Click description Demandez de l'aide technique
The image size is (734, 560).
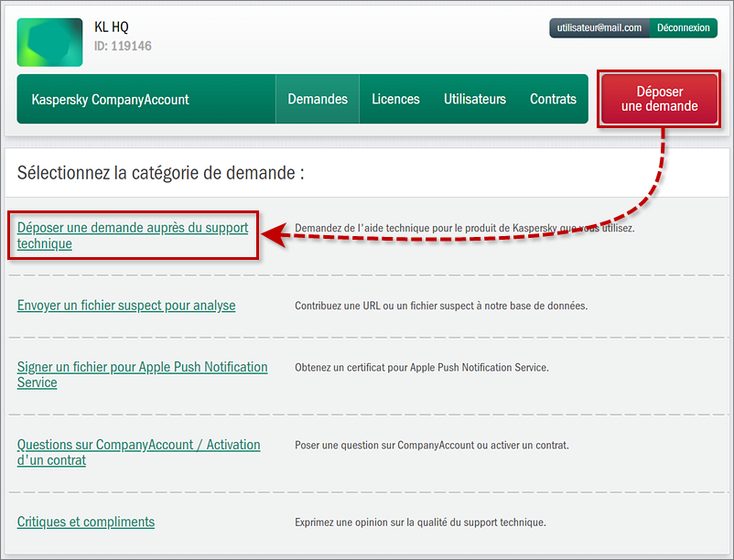pyautogui.click(x=464, y=229)
